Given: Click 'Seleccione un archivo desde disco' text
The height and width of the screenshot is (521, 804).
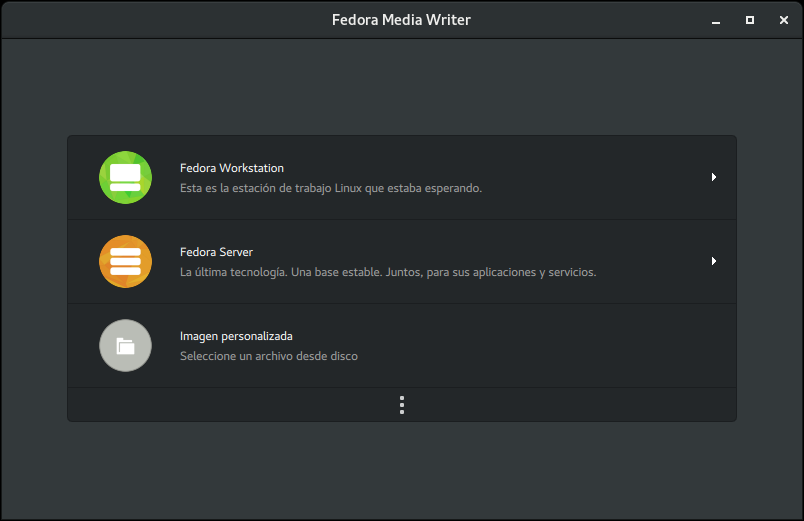Looking at the screenshot, I should [x=269, y=356].
